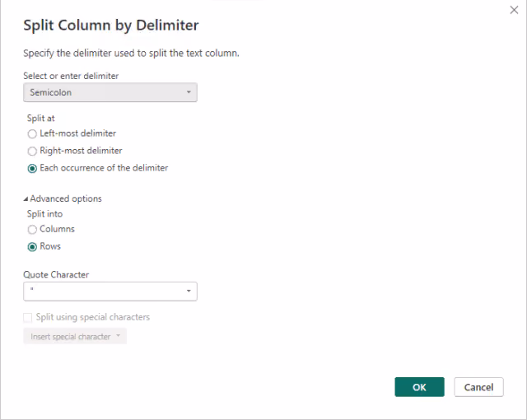Choose Each occurrence of the delimiter
The width and height of the screenshot is (527, 420).
(32, 168)
